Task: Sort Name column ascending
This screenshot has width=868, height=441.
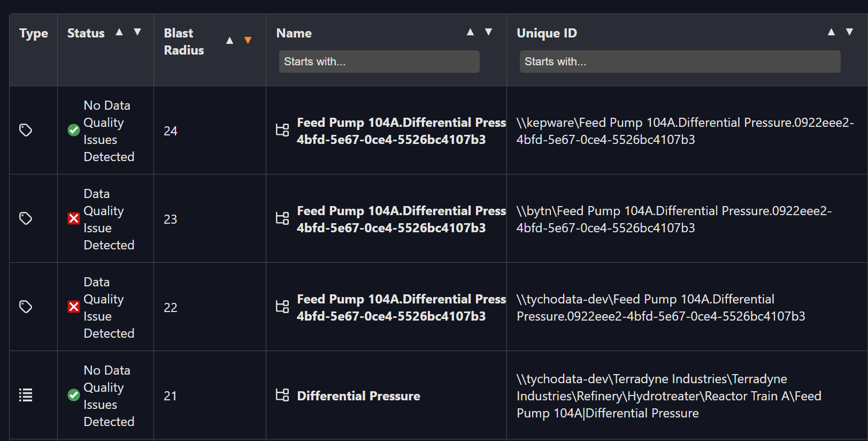Action: pos(470,32)
